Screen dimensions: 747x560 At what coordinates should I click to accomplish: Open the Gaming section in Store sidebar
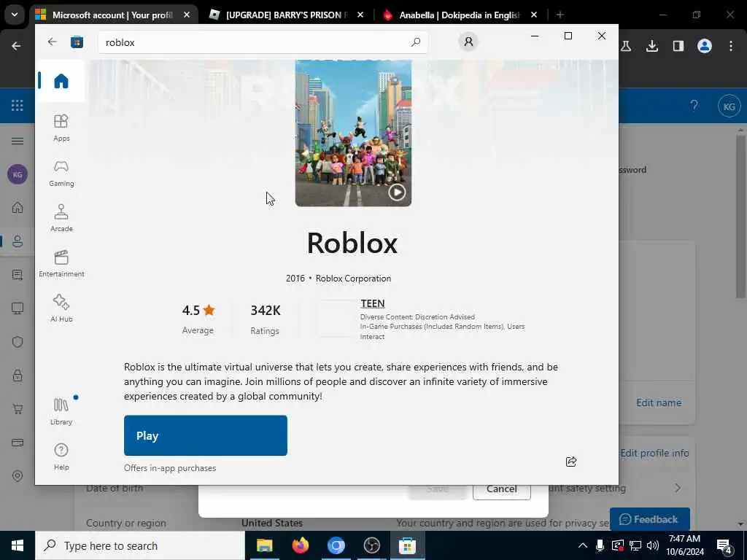(x=61, y=173)
